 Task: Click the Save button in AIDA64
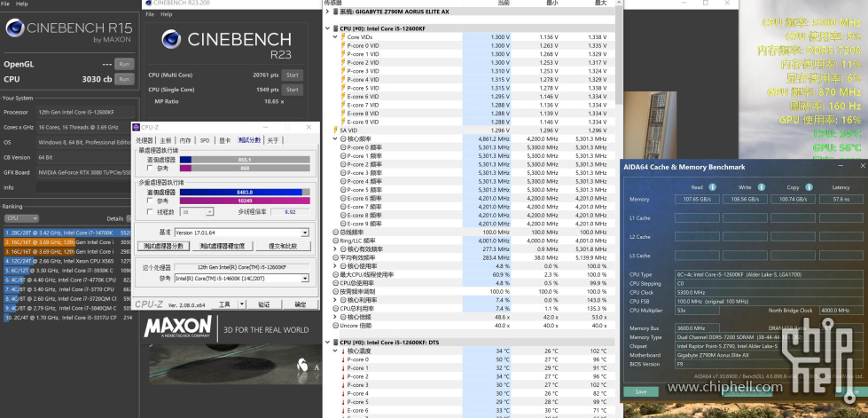click(x=640, y=391)
